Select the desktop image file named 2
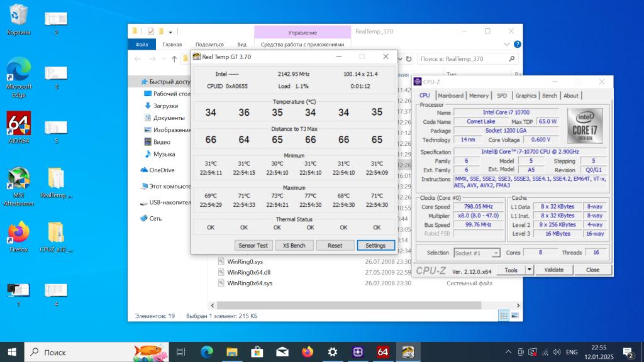 point(56,23)
